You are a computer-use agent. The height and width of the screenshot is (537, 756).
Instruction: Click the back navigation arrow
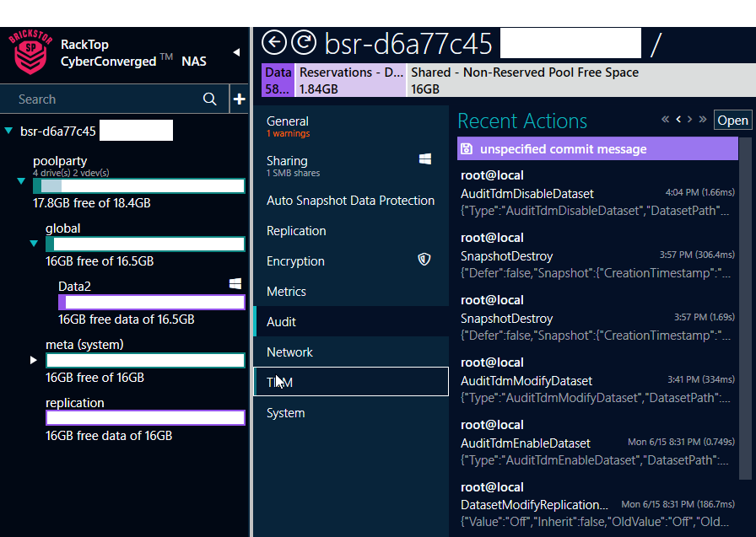coord(273,42)
